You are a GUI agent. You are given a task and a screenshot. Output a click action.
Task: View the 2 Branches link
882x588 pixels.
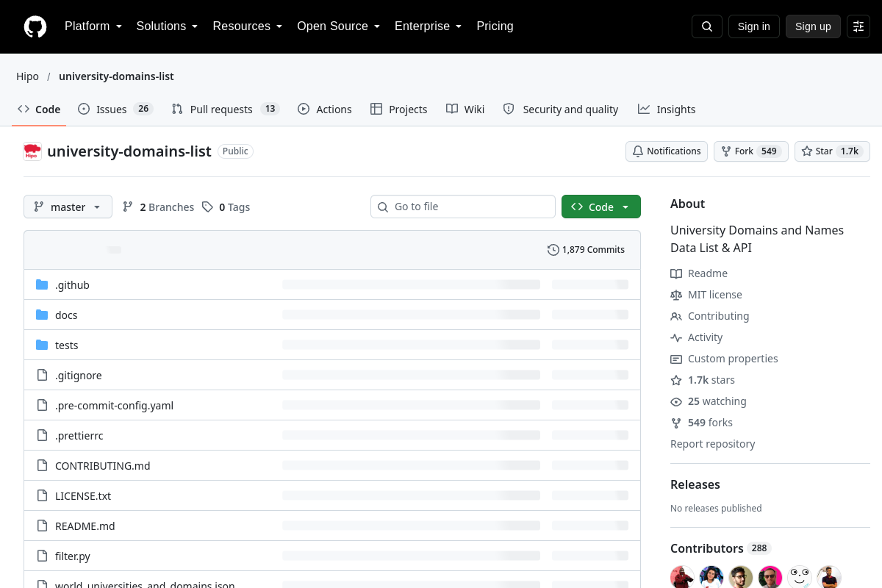(x=158, y=207)
